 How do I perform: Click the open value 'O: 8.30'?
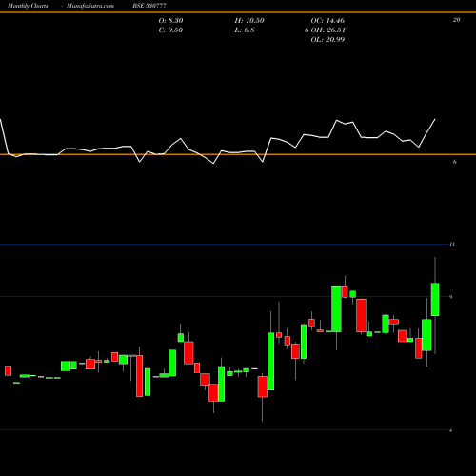170,21
